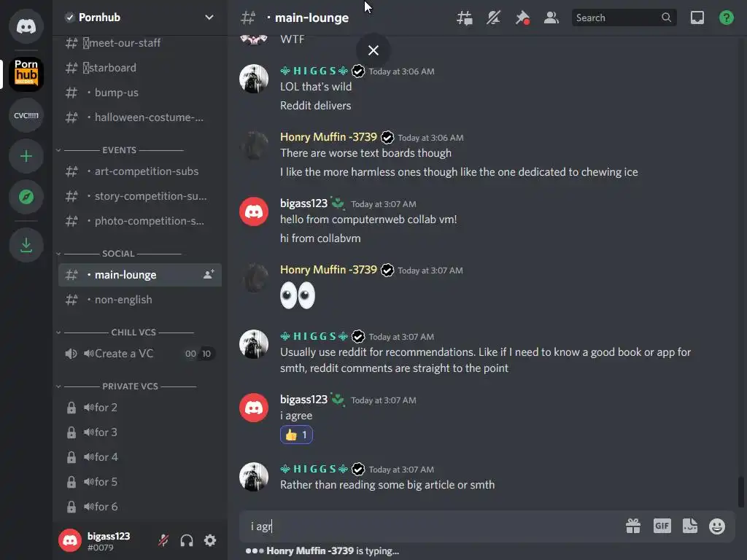Click the headphones deafen icon
Viewport: 747px width, 560px height.
187,540
